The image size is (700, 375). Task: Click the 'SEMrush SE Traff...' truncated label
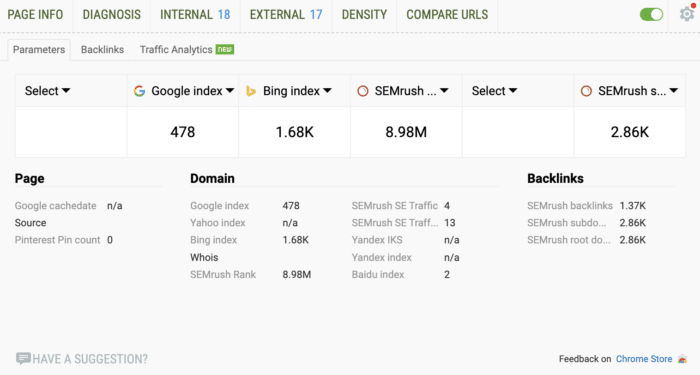tap(395, 223)
